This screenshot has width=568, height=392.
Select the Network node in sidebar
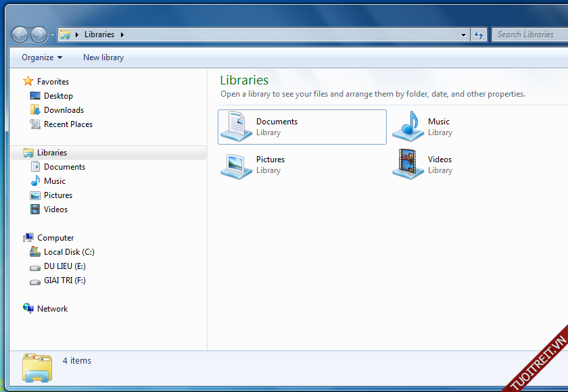click(52, 309)
